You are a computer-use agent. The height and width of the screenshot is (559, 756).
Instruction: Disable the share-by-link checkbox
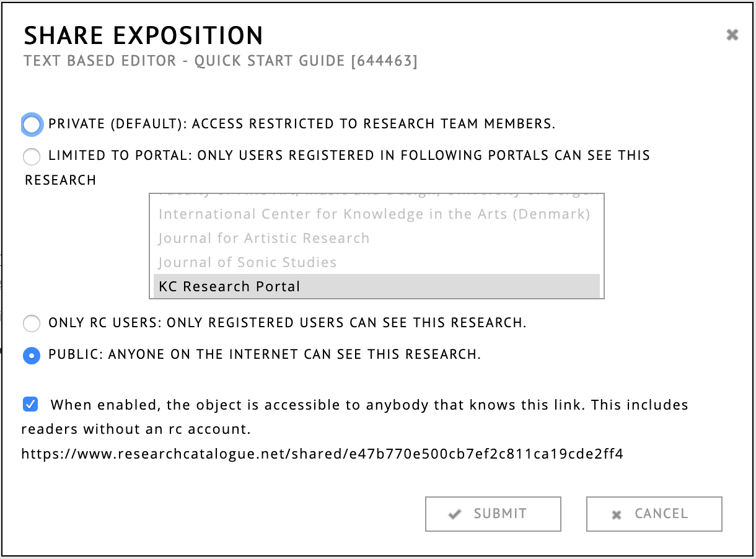pos(30,405)
